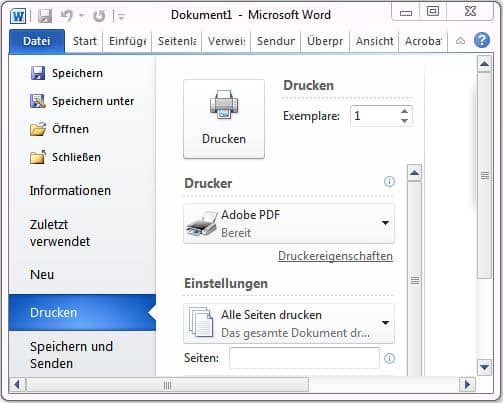This screenshot has width=503, height=403.
Task: Click Speichern unter in the backstage menu
Action: point(82,101)
